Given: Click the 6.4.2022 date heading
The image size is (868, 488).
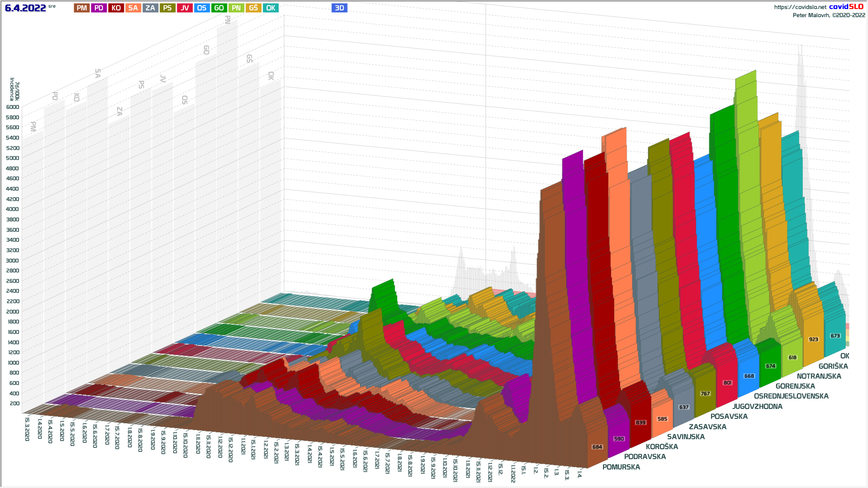Looking at the screenshot, I should pos(25,8).
